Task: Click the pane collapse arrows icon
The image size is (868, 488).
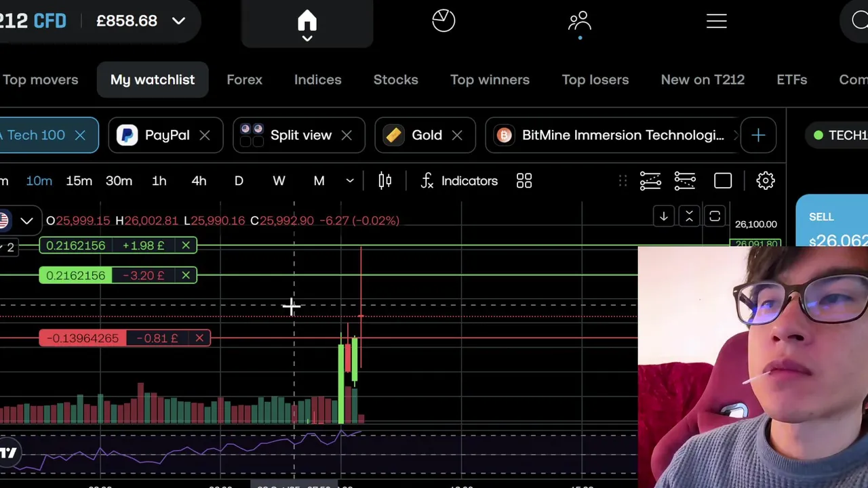Action: point(689,216)
